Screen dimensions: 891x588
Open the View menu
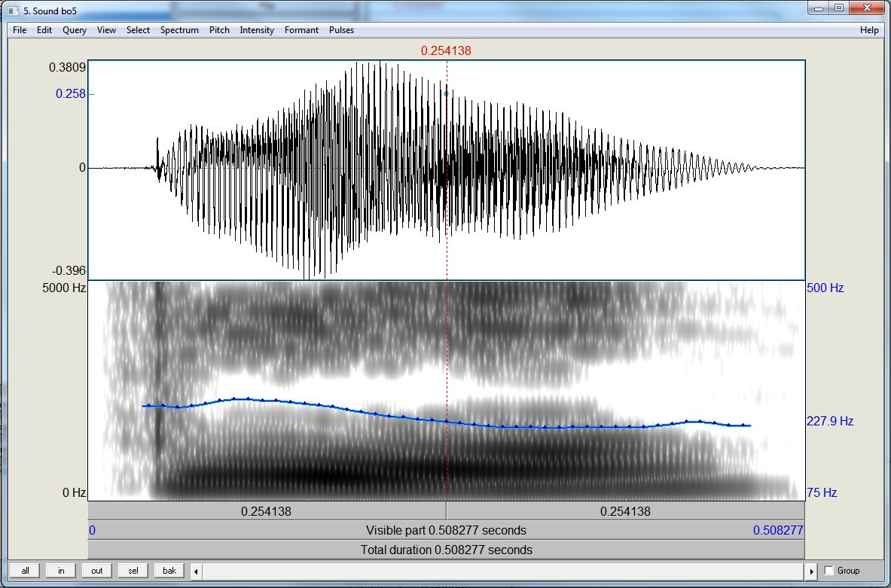point(106,30)
